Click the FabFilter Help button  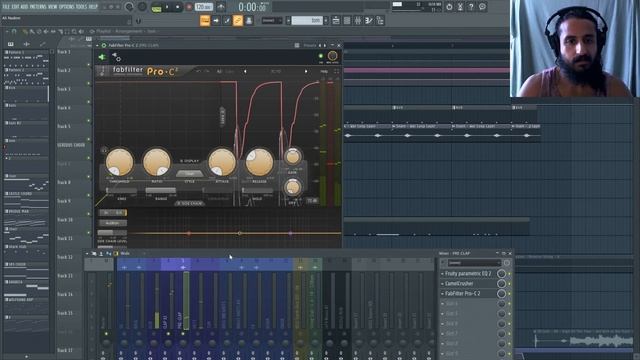point(324,71)
